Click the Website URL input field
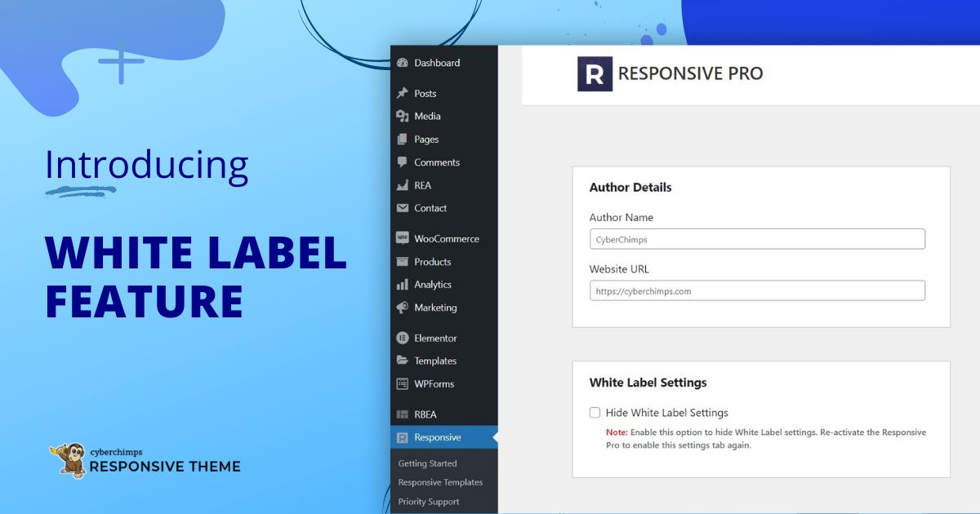Viewport: 980px width, 514px height. (x=757, y=290)
